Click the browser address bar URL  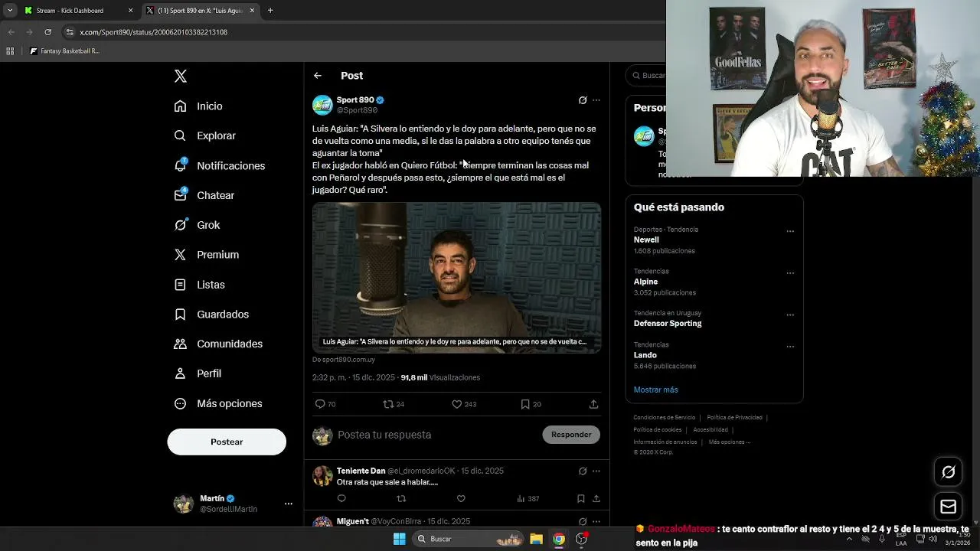153,32
